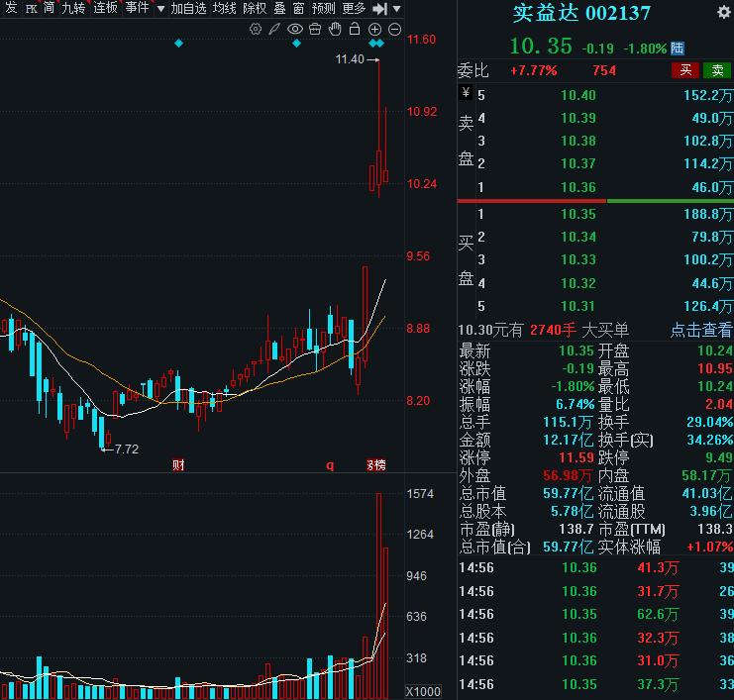Open the 连板 tab

(105, 8)
